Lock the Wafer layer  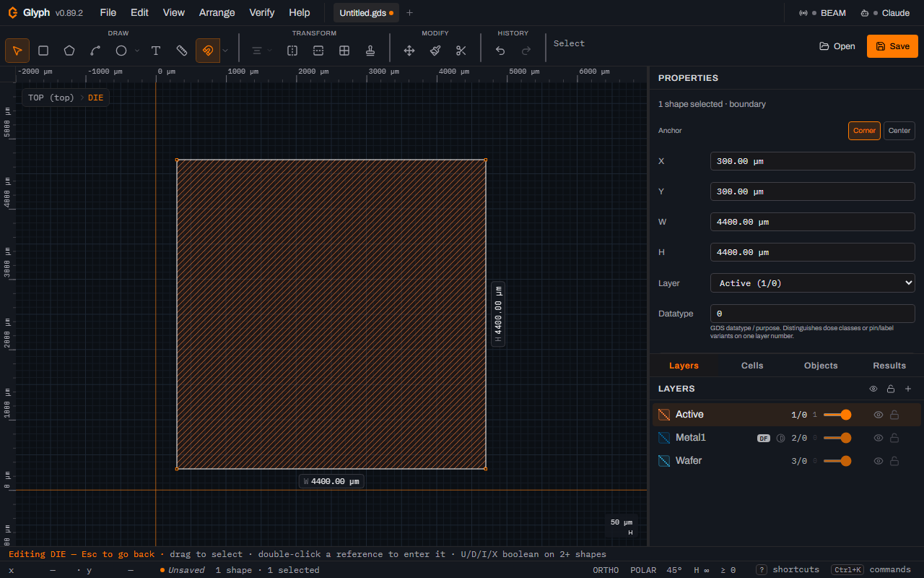coord(894,461)
